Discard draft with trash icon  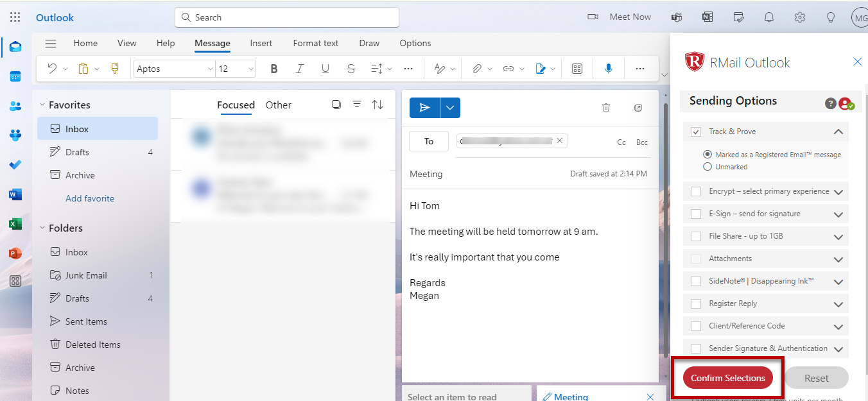[x=605, y=108]
